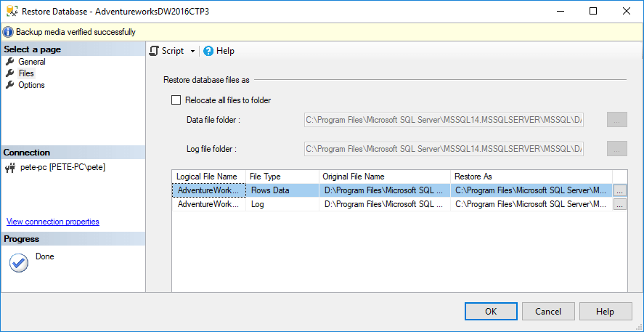
Task: Cancel the Restore Database dialog
Action: pos(548,312)
